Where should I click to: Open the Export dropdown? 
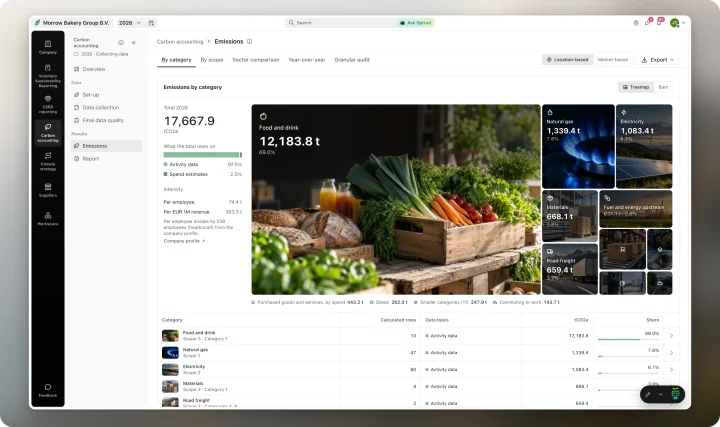coord(658,60)
